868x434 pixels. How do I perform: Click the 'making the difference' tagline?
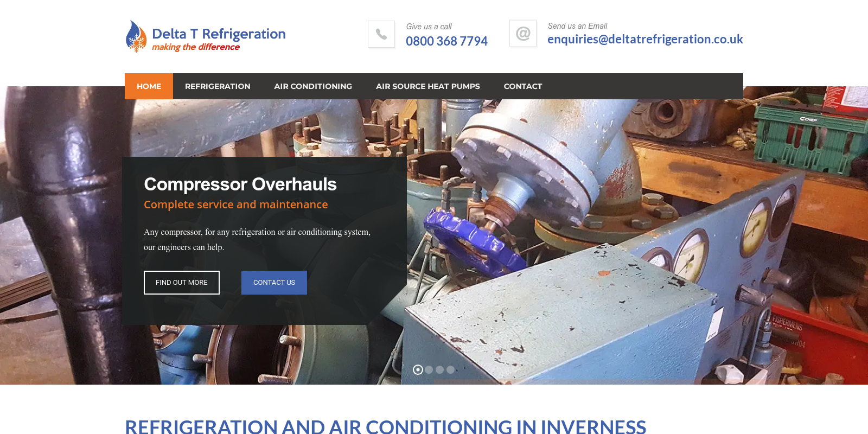point(196,47)
